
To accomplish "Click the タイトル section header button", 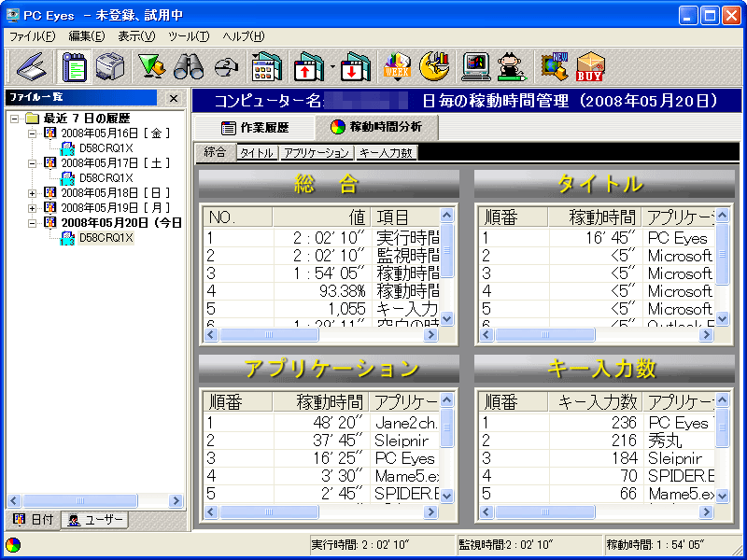I will pos(604,184).
